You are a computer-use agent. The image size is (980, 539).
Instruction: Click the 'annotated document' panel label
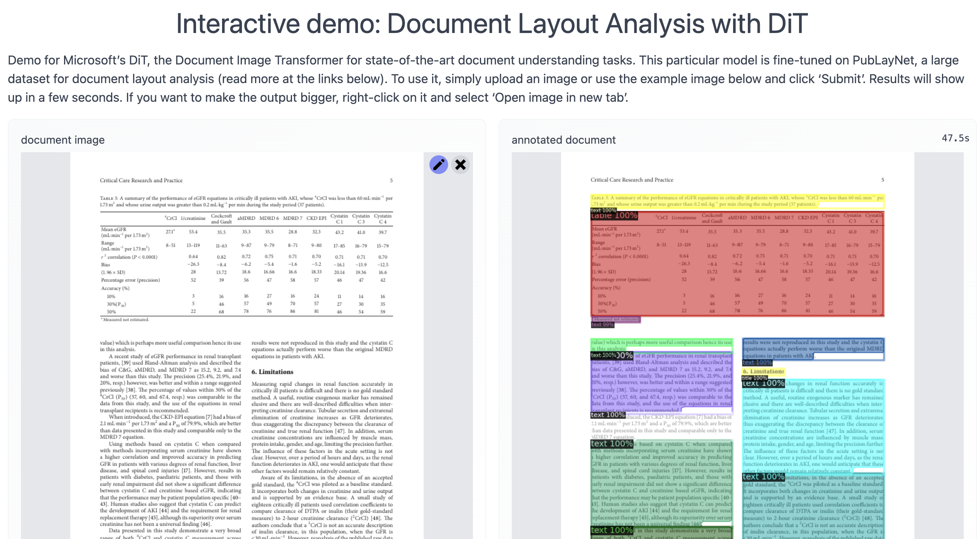click(x=563, y=140)
